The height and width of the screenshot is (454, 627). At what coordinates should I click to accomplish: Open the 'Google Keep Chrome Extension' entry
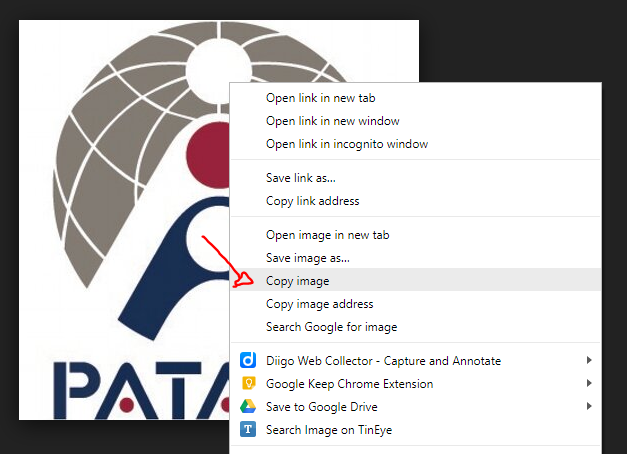click(416, 384)
